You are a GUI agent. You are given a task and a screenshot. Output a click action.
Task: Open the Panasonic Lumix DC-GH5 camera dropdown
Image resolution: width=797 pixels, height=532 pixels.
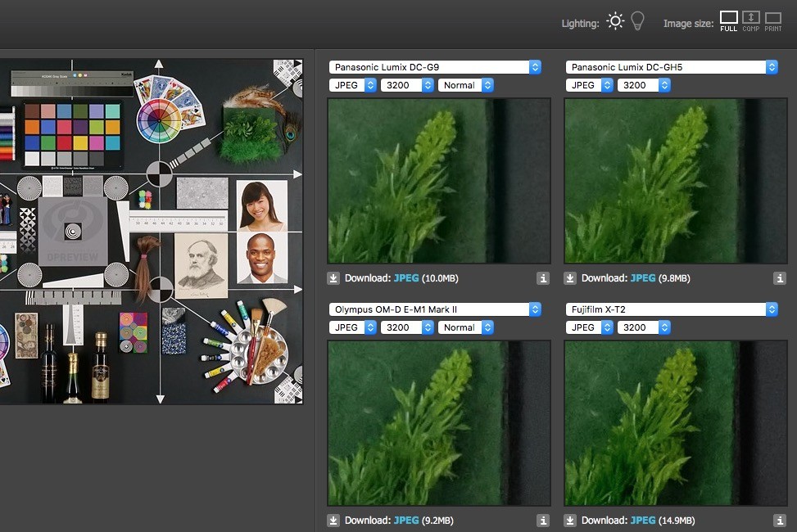[672, 67]
